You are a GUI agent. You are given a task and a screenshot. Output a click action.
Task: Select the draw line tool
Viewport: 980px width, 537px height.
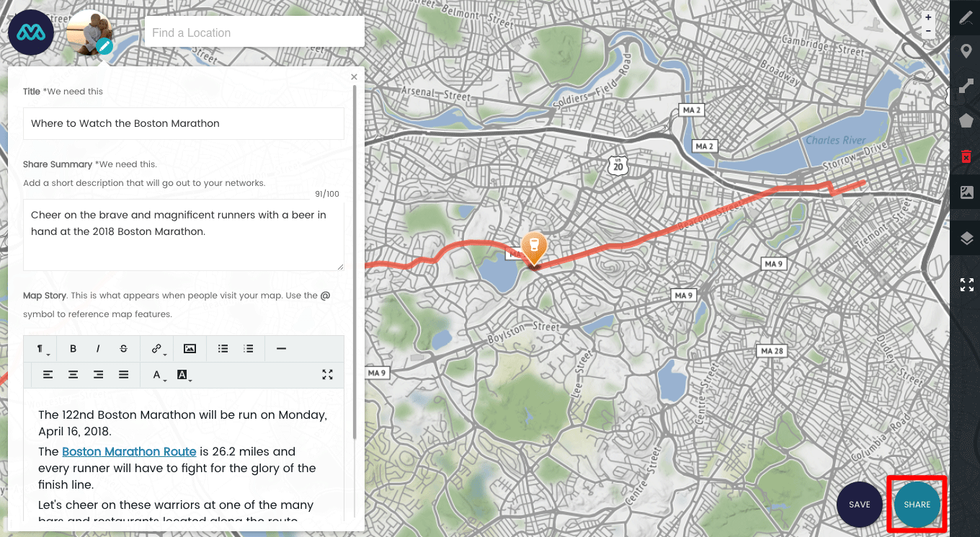(966, 86)
